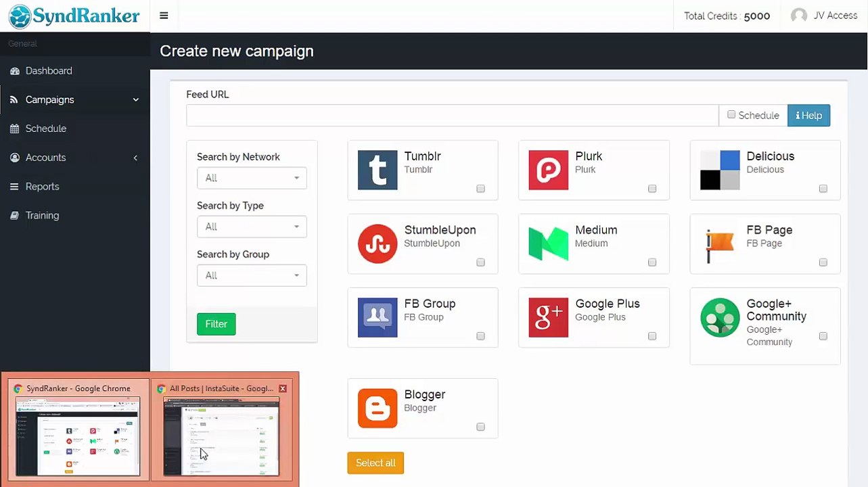The image size is (868, 487).
Task: Click the Schedule calendar icon in sidebar
Action: (15, 129)
